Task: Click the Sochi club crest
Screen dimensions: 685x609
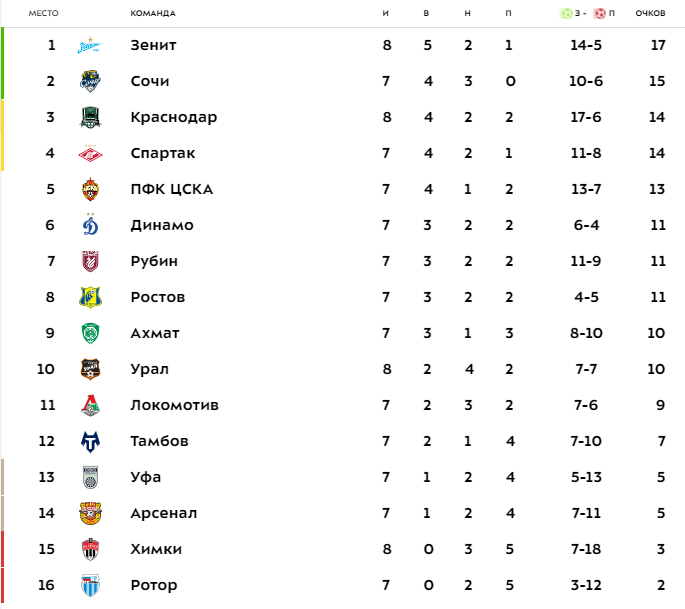Action: click(x=90, y=81)
